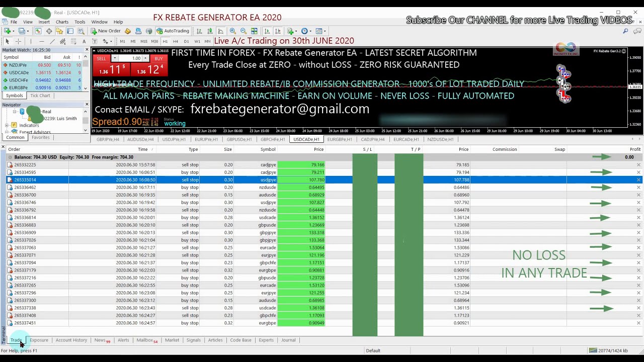Expand the Indicators tree node
The width and height of the screenshot is (644, 362).
click(x=7, y=125)
